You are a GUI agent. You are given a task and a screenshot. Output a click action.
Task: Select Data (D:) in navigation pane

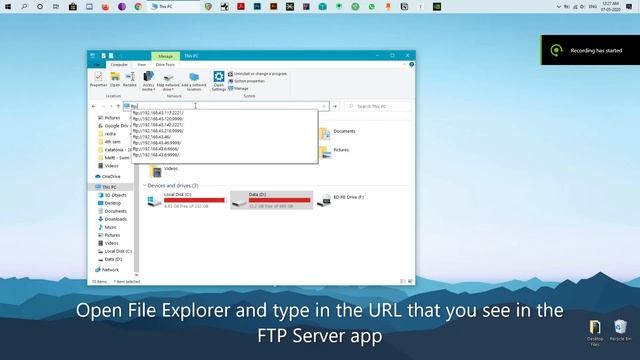[x=110, y=259]
